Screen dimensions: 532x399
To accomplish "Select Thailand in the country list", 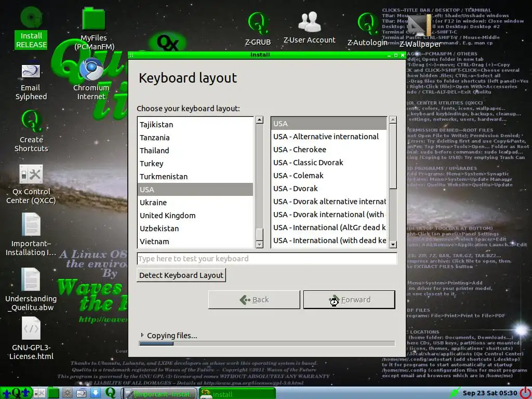I will (x=195, y=150).
